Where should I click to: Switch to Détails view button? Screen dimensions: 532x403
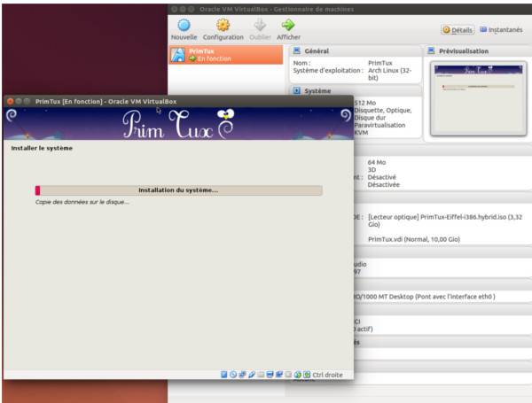(x=458, y=30)
